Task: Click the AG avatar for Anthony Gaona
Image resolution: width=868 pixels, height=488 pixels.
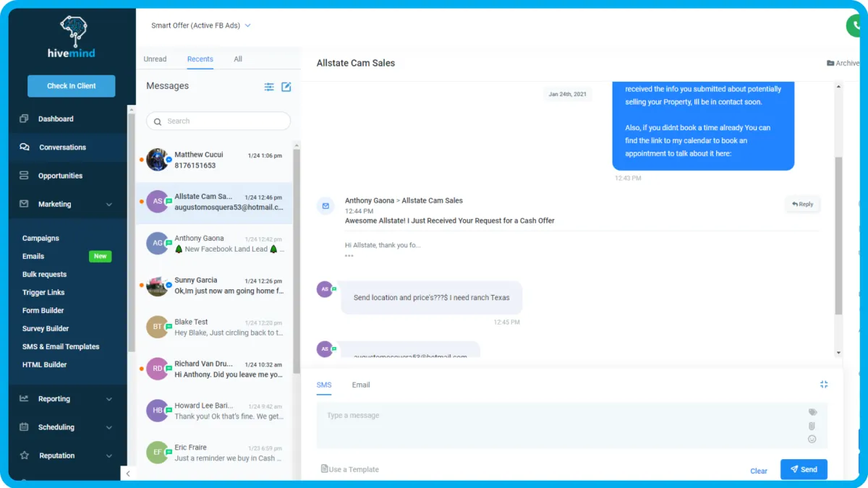Action: point(158,243)
